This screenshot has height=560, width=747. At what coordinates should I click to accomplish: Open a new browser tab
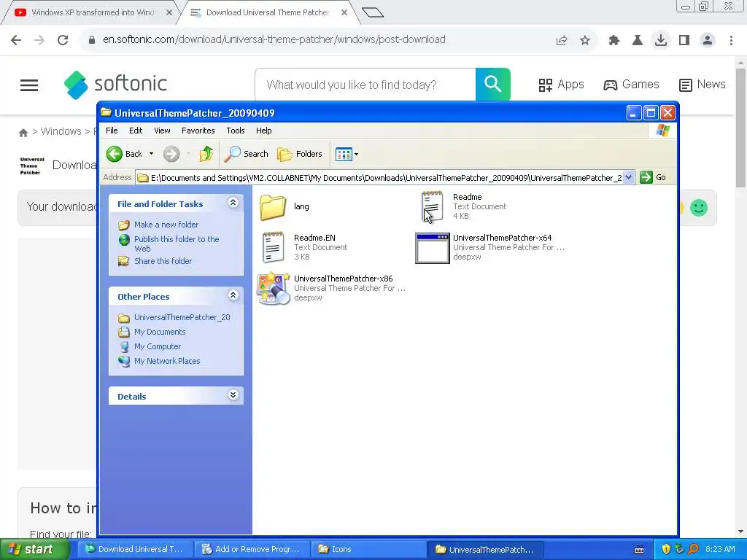pos(373,12)
